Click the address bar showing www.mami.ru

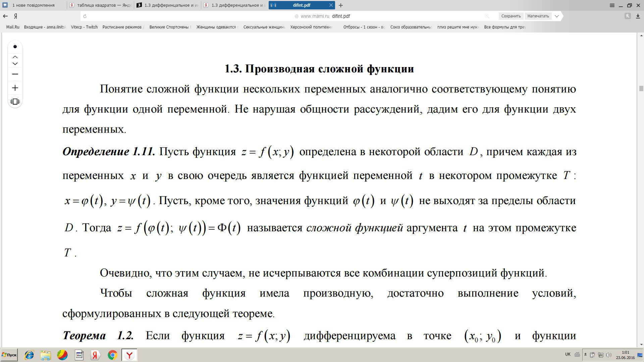(322, 16)
